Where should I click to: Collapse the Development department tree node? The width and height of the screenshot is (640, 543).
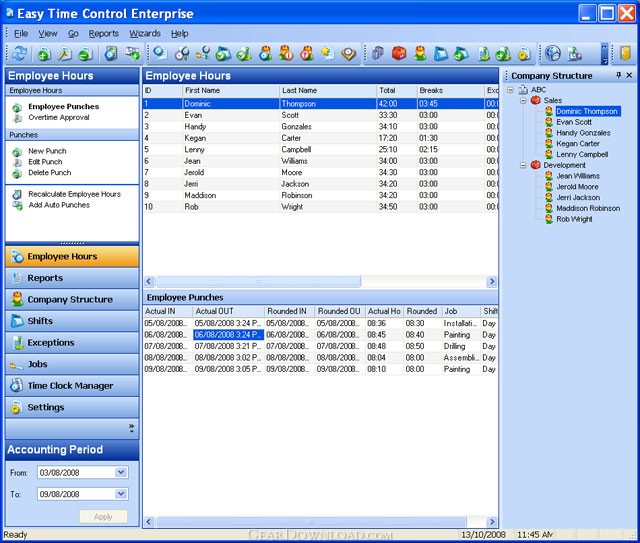[x=523, y=165]
